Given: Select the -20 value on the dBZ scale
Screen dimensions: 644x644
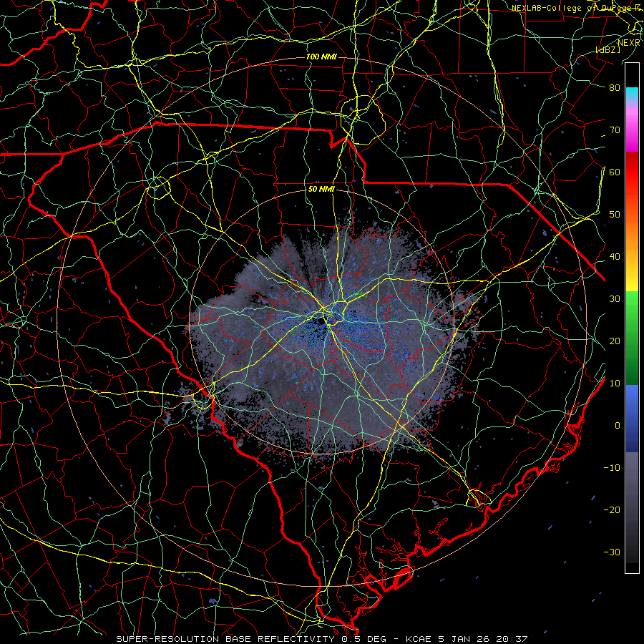Looking at the screenshot, I should click(x=612, y=509).
